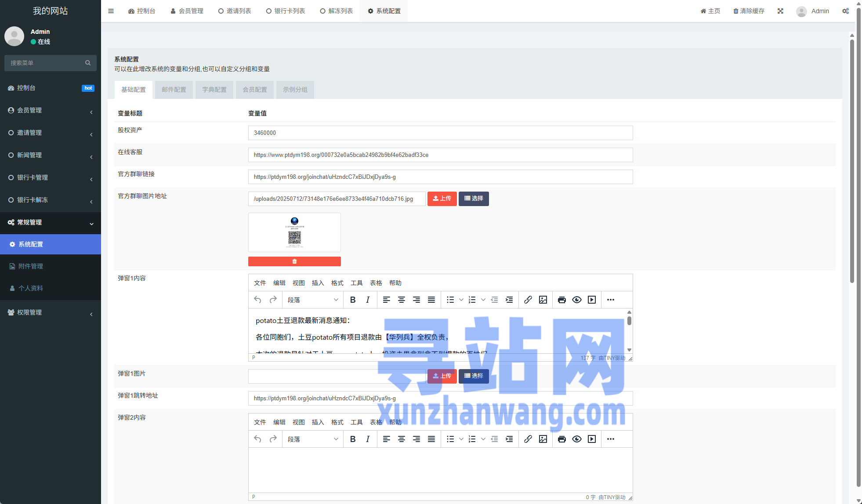Open bullet list style arrow in 弹窗1内容 editor
862x504 pixels.
(x=461, y=300)
